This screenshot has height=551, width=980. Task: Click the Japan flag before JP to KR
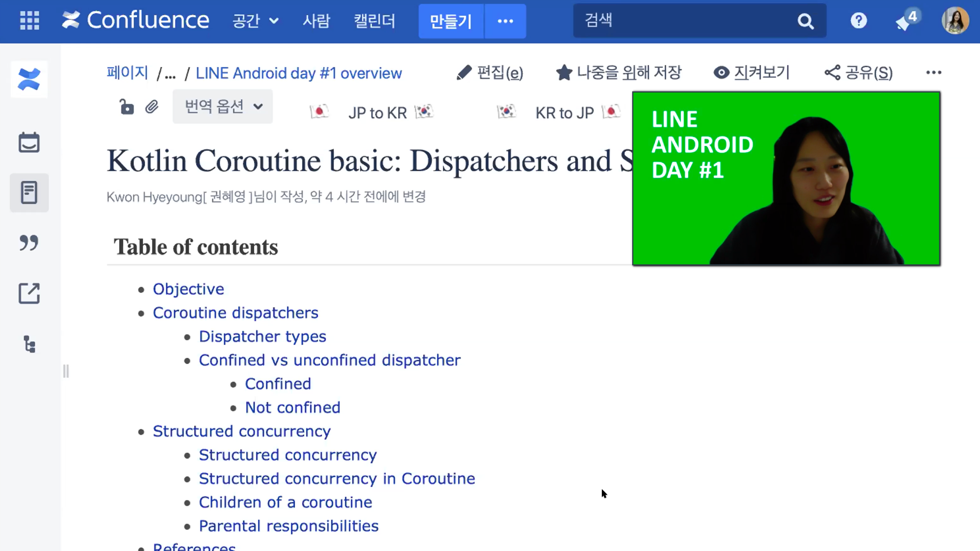click(x=319, y=112)
